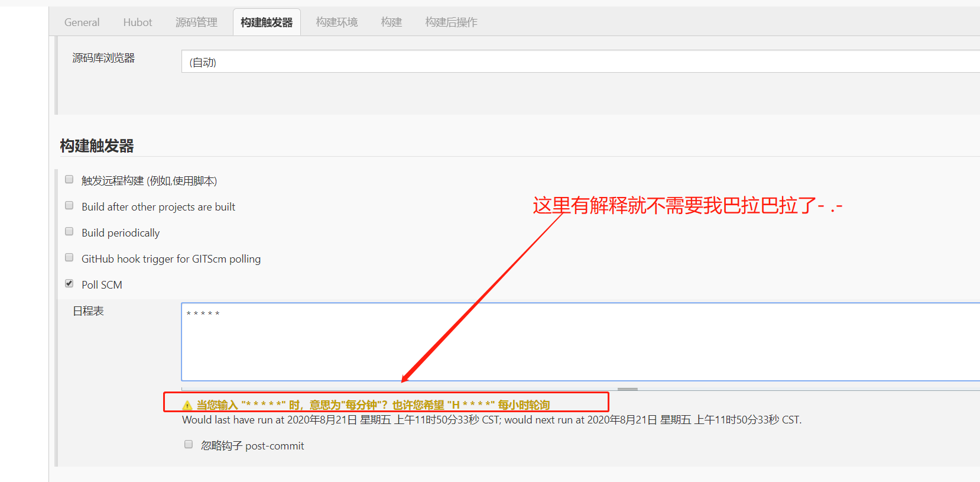Enable 触发远程构建 checkbox
Screen dimensions: 980x482
(69, 179)
